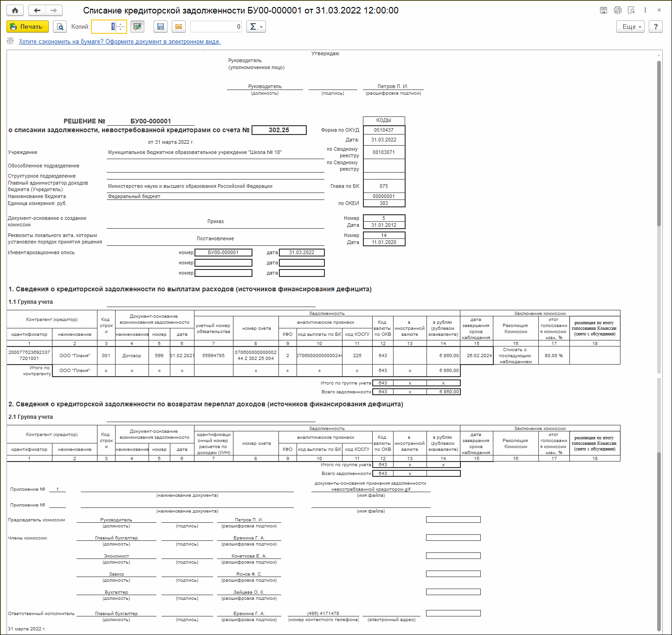
Task: Select the Приказ document basis cell
Action: [215, 221]
